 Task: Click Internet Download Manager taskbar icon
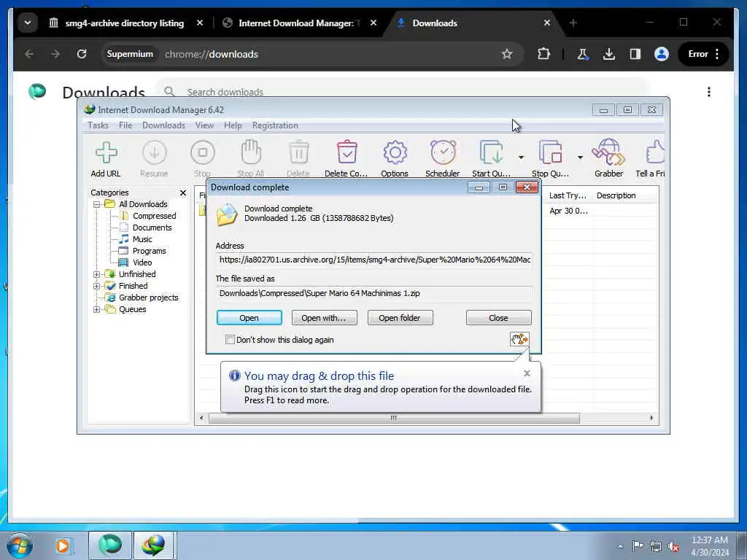pos(152,545)
